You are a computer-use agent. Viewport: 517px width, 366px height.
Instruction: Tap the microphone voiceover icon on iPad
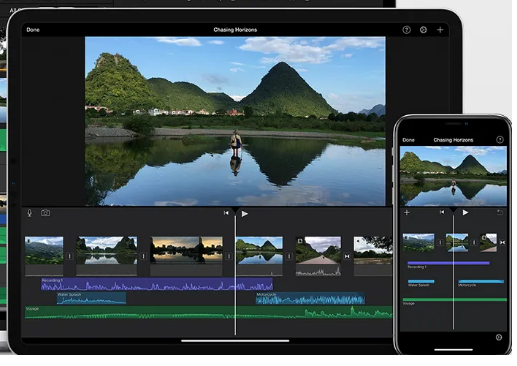coord(30,213)
